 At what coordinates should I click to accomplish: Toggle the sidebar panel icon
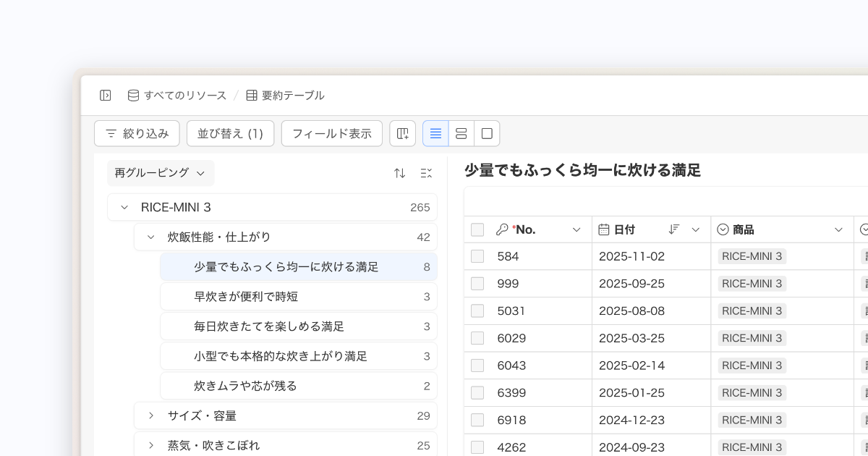pyautogui.click(x=106, y=96)
